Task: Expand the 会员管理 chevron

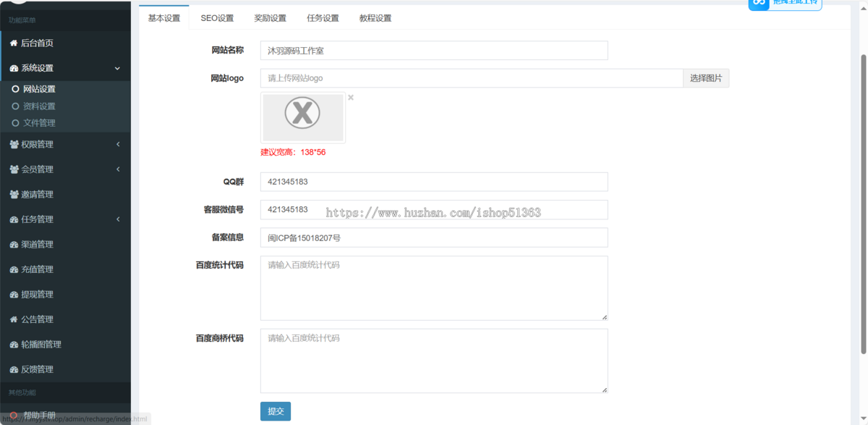Action: coord(117,169)
